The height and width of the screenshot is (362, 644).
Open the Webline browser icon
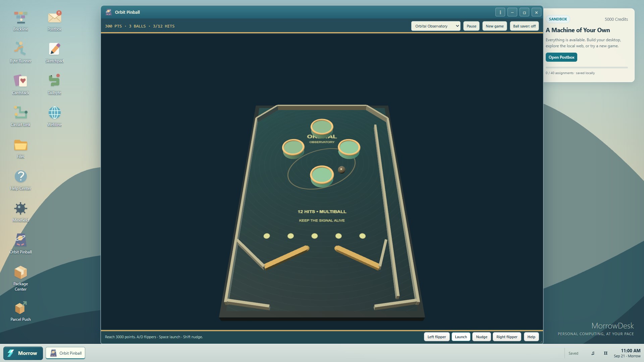pyautogui.click(x=54, y=116)
